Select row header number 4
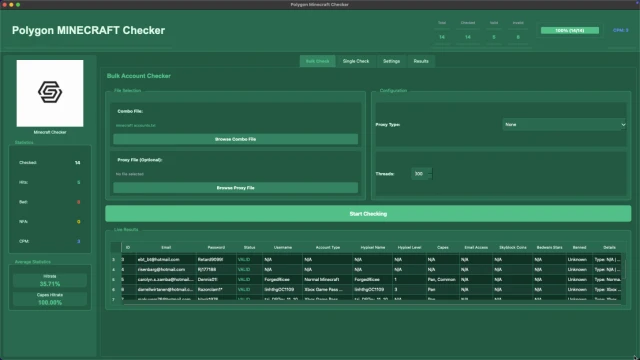Viewport: 640px width, 360px height. click(114, 269)
